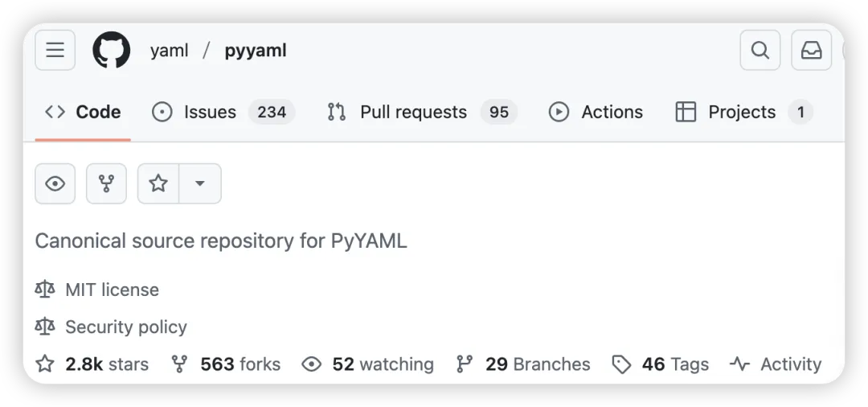This screenshot has width=868, height=407.
Task: Star the pyyaml repository
Action: 158,183
